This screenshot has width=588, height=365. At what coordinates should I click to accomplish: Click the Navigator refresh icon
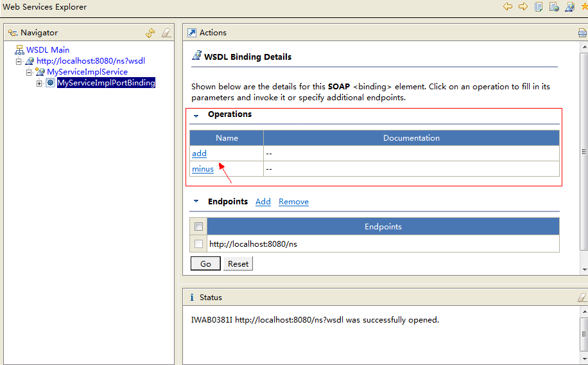150,33
